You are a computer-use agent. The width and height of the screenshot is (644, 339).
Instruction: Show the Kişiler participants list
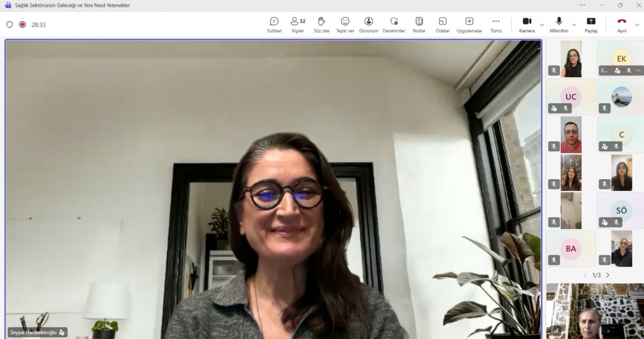pyautogui.click(x=298, y=25)
